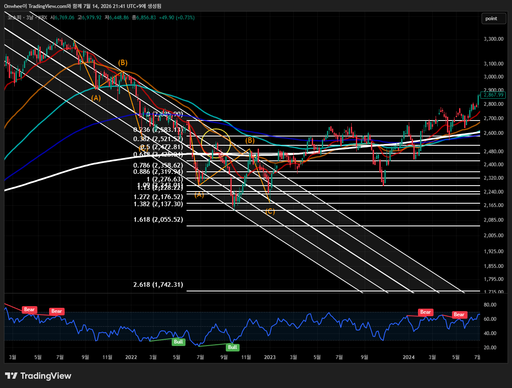Click 80.00 on the RSI scale
Image resolution: width=512 pixels, height=388 pixels.
click(x=490, y=305)
